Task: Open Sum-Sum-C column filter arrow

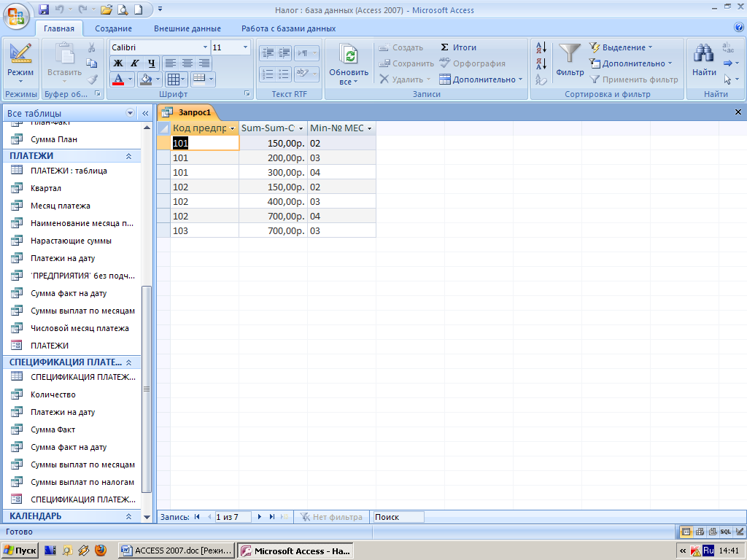Action: [301, 128]
